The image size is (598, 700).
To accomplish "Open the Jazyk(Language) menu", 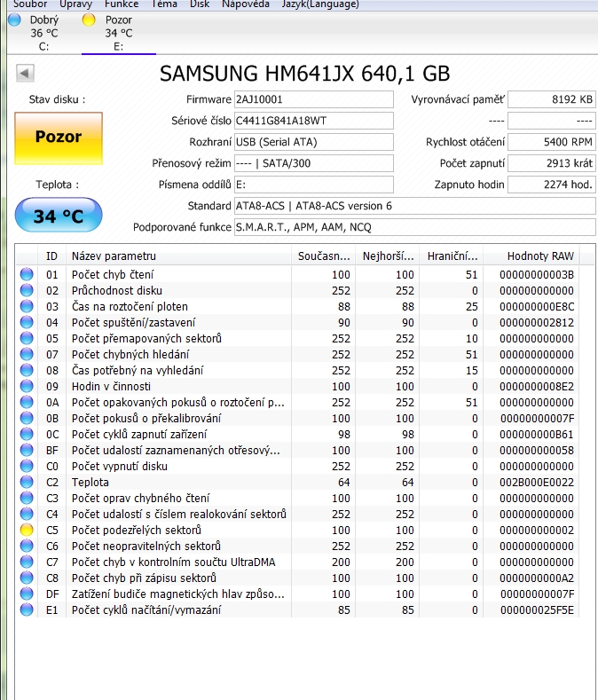I will click(x=320, y=4).
